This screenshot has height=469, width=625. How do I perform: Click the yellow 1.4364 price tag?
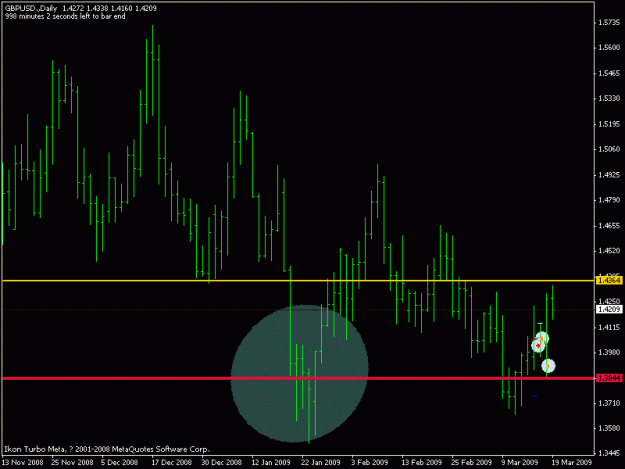pyautogui.click(x=609, y=281)
